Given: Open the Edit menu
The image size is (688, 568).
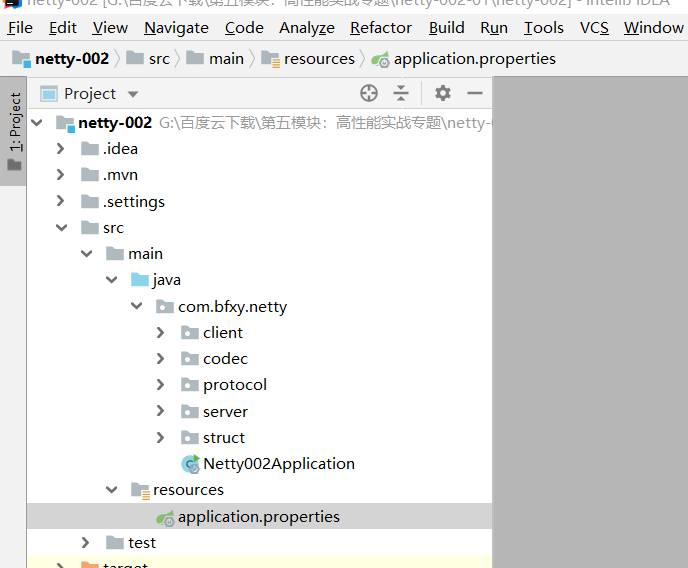Looking at the screenshot, I should [x=63, y=28].
